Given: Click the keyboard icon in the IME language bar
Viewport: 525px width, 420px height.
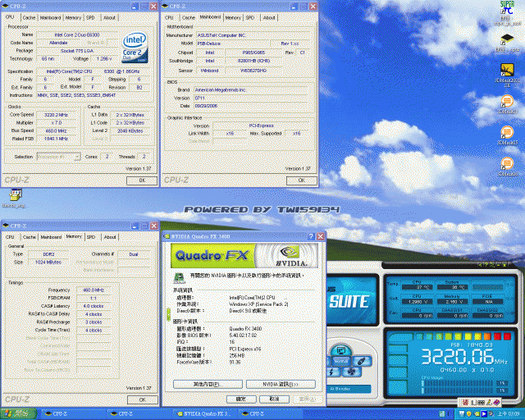Looking at the screenshot, I should click(x=482, y=402).
